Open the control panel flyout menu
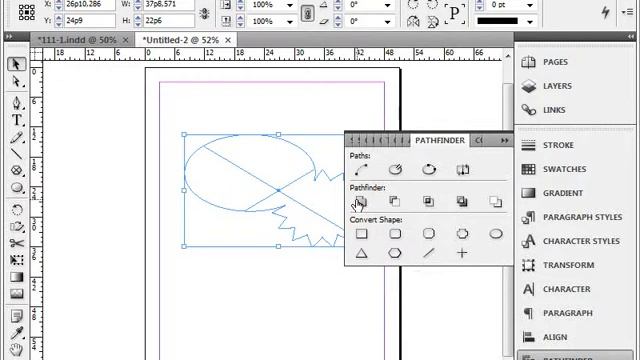Screen dimensions: 640x360 628,13
